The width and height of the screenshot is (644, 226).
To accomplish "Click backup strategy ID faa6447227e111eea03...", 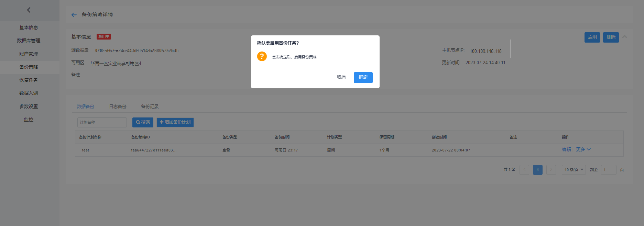I will click(154, 150).
